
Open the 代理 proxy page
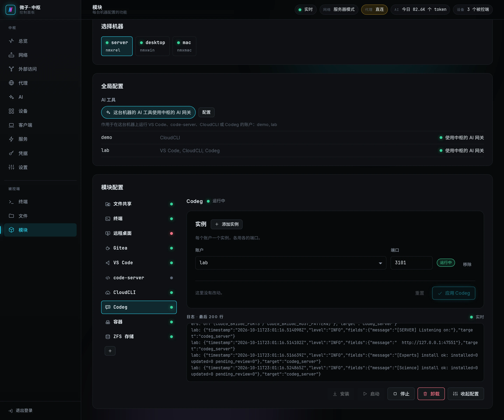point(40,83)
